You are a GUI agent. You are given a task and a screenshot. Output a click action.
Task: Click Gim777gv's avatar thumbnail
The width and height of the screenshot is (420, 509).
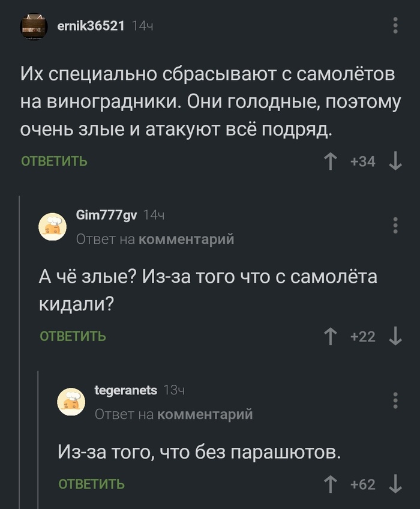(53, 226)
